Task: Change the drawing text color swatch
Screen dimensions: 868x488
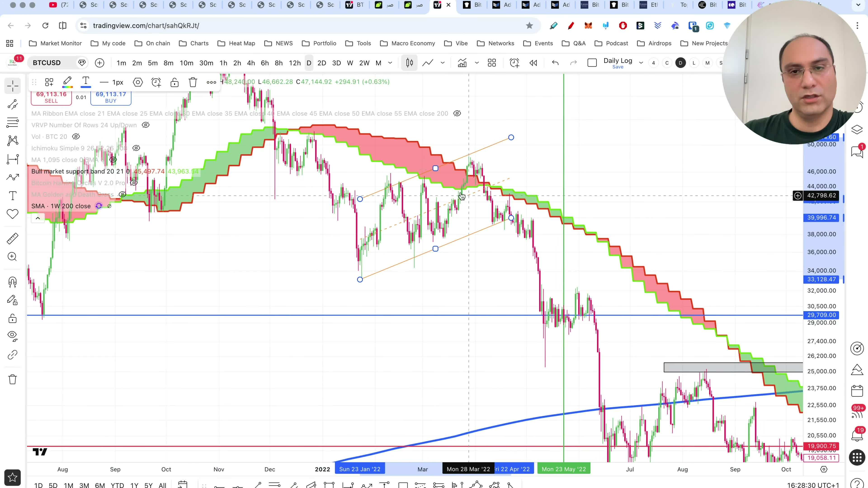Action: (86, 82)
